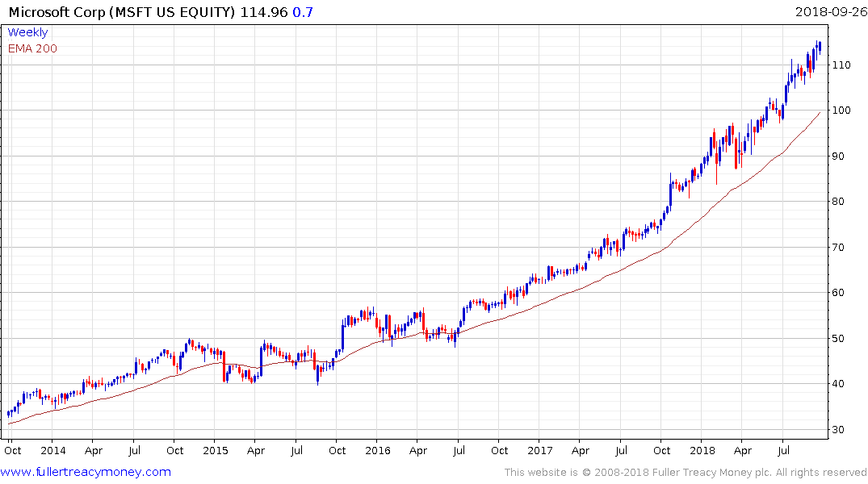Image resolution: width=868 pixels, height=484 pixels.
Task: Click the 110 price axis label
Action: tap(841, 65)
